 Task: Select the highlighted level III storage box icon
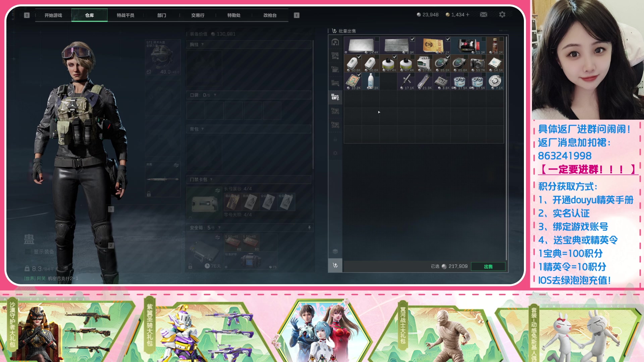click(x=335, y=97)
